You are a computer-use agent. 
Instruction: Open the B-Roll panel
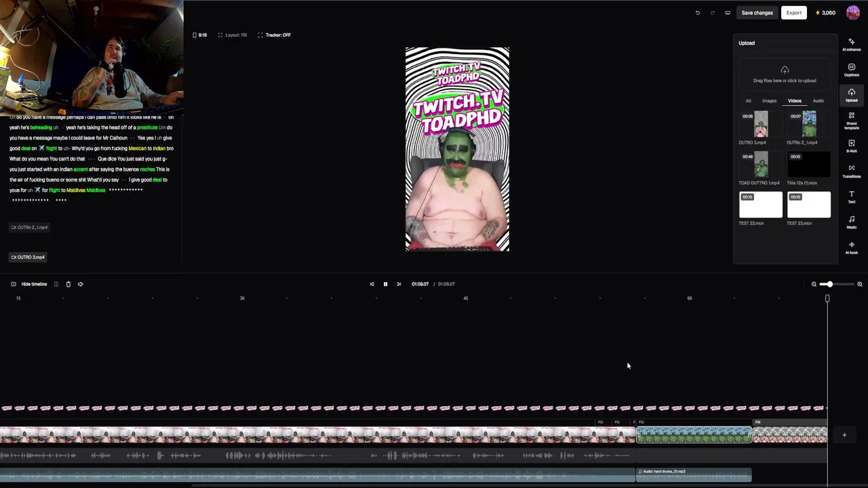tap(851, 146)
